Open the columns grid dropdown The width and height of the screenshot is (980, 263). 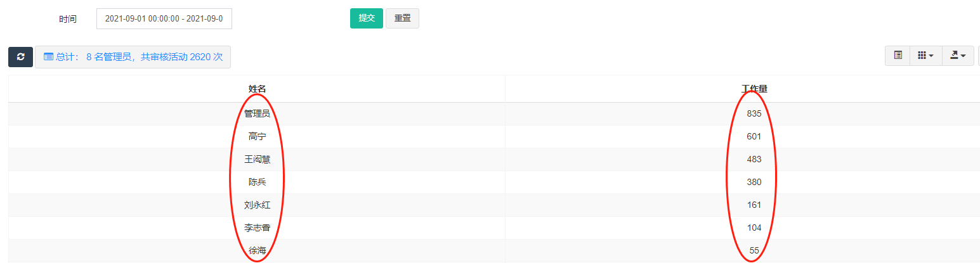[x=926, y=56]
